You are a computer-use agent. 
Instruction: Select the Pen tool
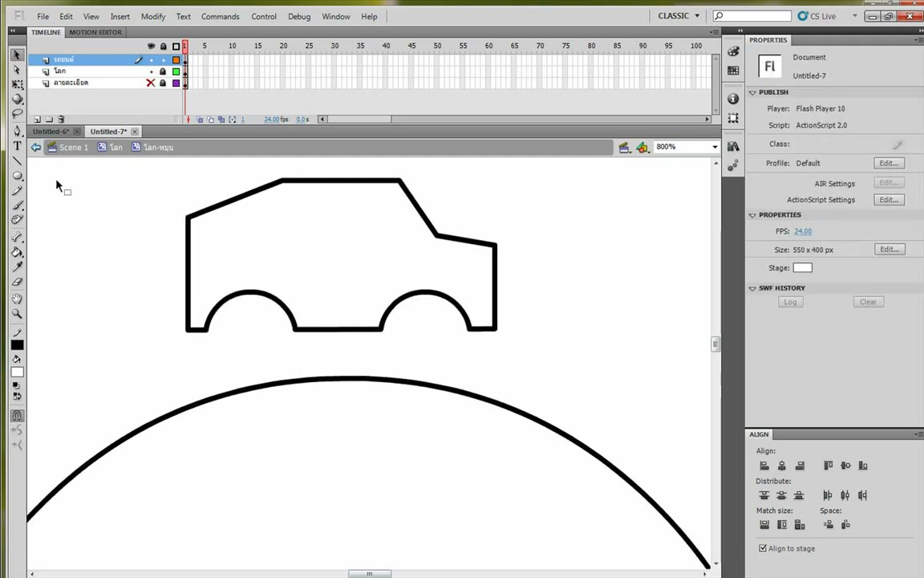click(17, 130)
